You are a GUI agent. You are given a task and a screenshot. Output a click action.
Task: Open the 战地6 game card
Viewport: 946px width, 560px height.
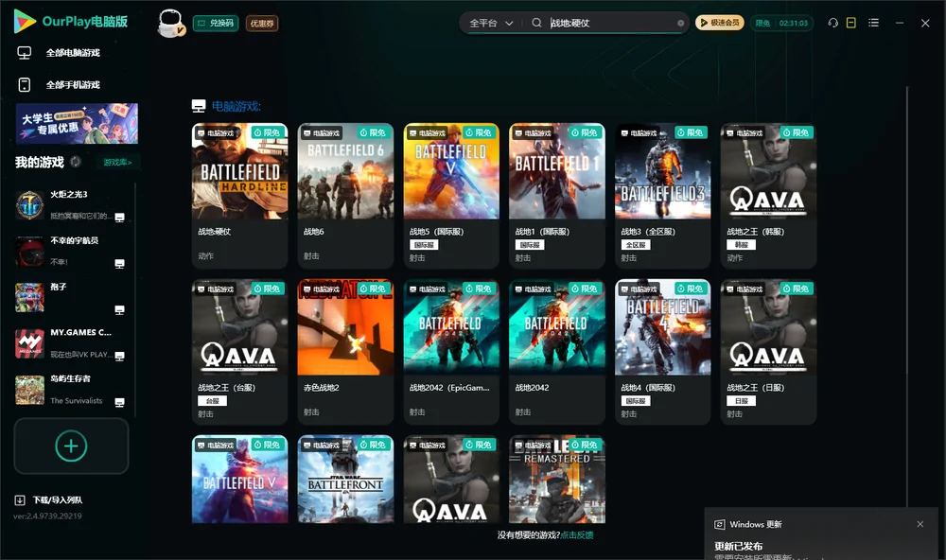click(x=345, y=196)
